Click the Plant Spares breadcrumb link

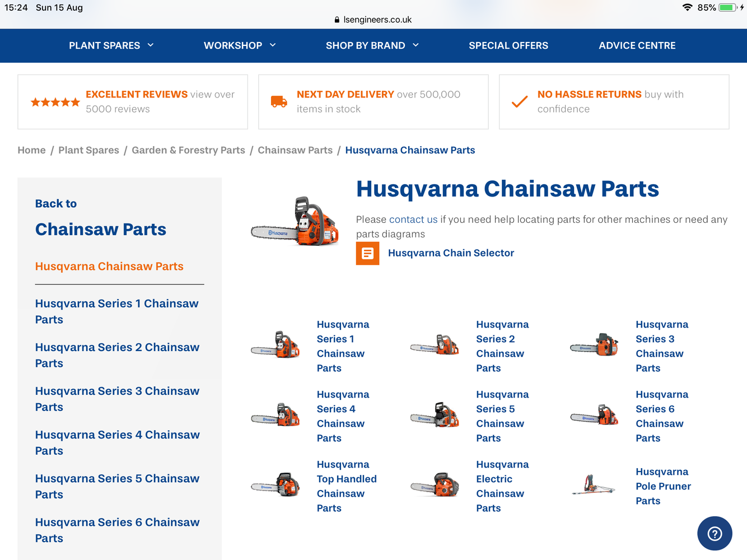88,150
